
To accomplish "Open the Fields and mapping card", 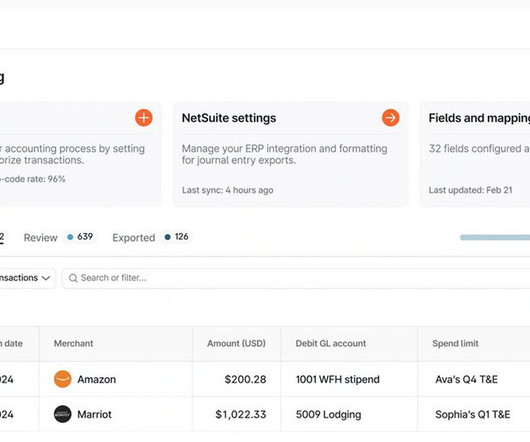I will point(475,154).
